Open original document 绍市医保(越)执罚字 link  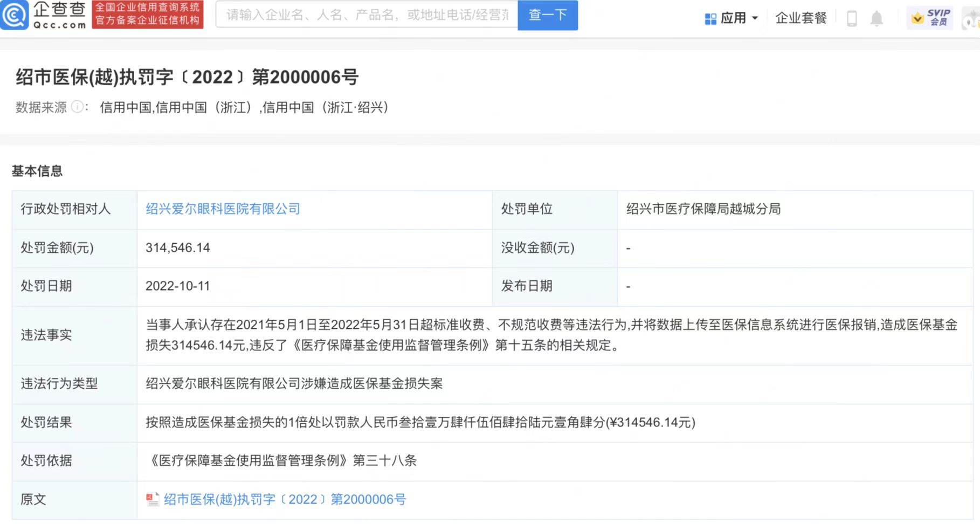coord(285,499)
